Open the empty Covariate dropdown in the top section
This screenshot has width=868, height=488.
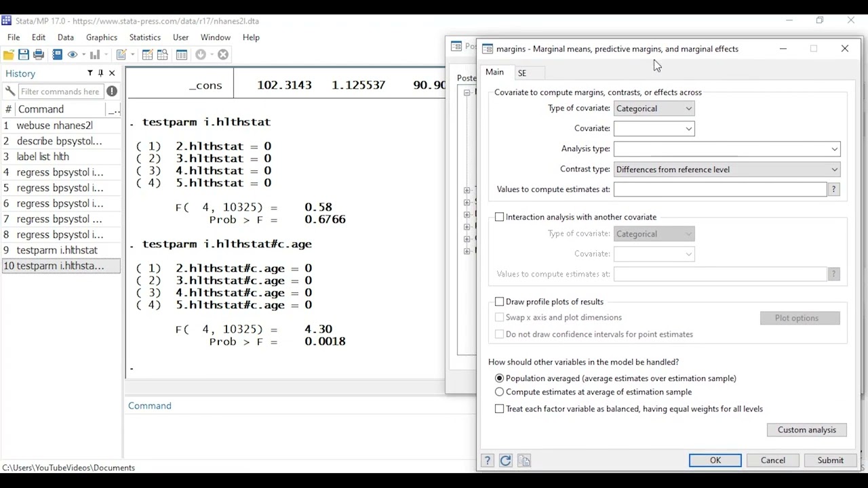tap(654, 128)
